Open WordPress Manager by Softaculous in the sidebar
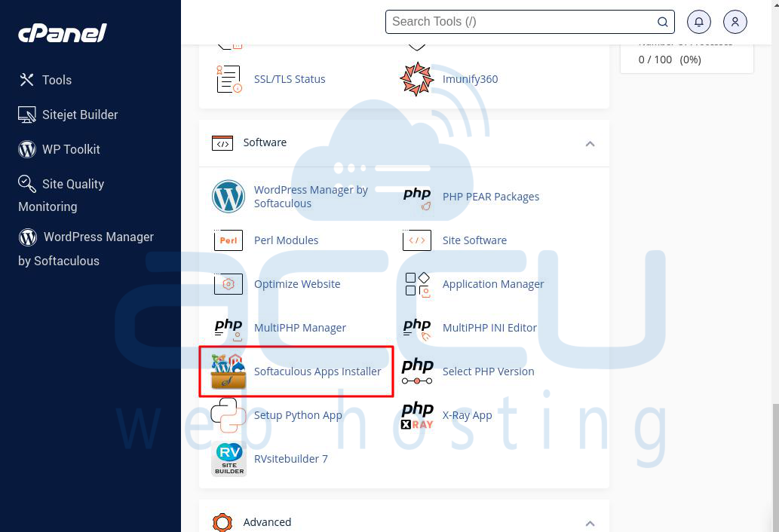Image resolution: width=779 pixels, height=532 pixels. click(x=86, y=249)
